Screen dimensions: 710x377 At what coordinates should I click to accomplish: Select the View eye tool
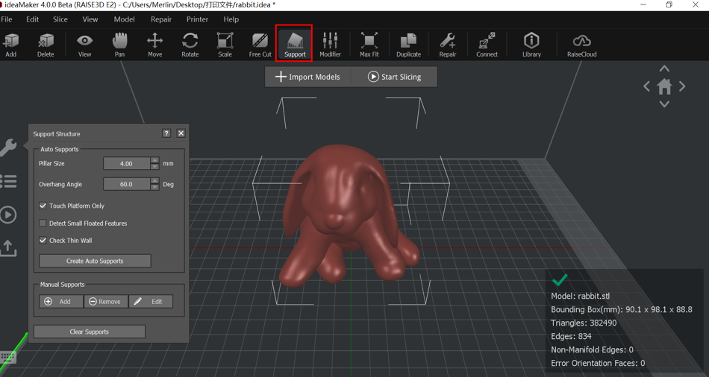85,45
